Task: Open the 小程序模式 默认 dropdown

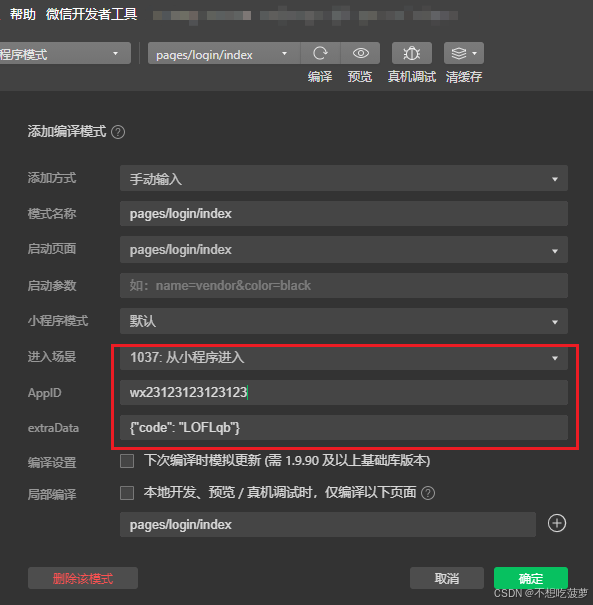Action: click(x=344, y=321)
